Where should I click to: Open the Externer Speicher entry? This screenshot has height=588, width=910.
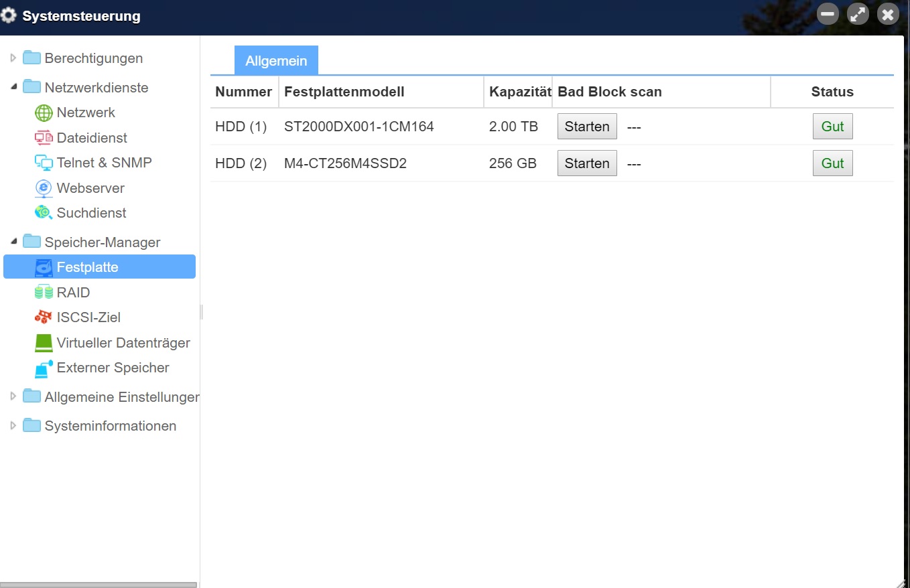(x=113, y=368)
